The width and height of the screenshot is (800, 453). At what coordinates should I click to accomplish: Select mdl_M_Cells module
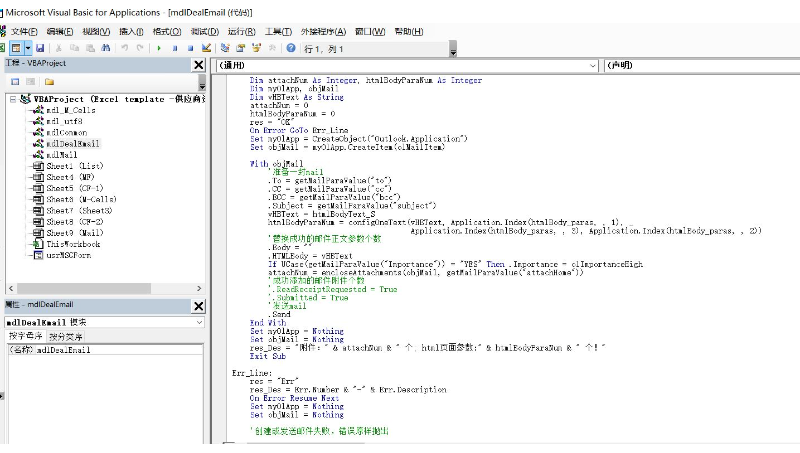70,110
